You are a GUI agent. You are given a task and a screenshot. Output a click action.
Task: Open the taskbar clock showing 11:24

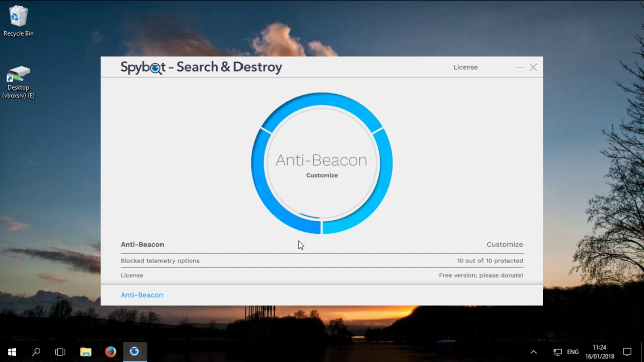[x=599, y=352]
